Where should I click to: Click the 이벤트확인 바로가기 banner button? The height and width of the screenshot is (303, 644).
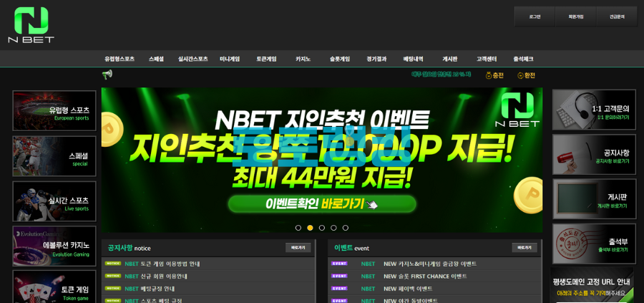[322, 204]
